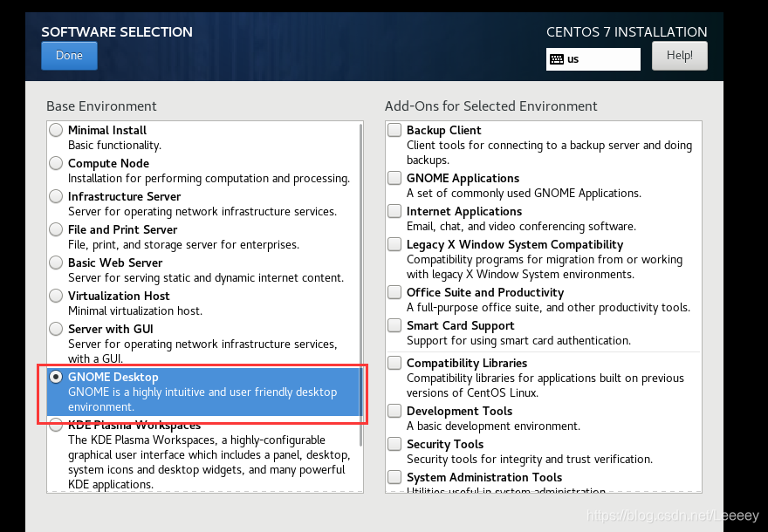Screen dimensions: 768x532
Task: Click the keyboard layout icon
Action: click(557, 59)
